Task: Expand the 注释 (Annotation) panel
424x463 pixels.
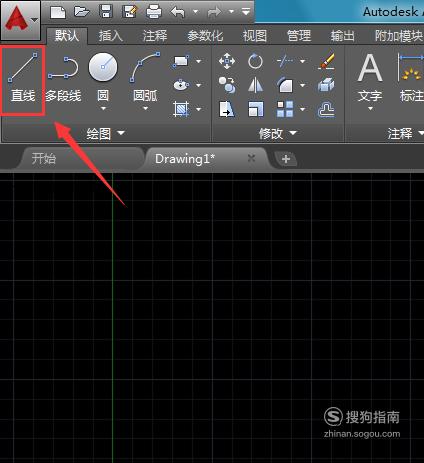Action: (x=405, y=134)
